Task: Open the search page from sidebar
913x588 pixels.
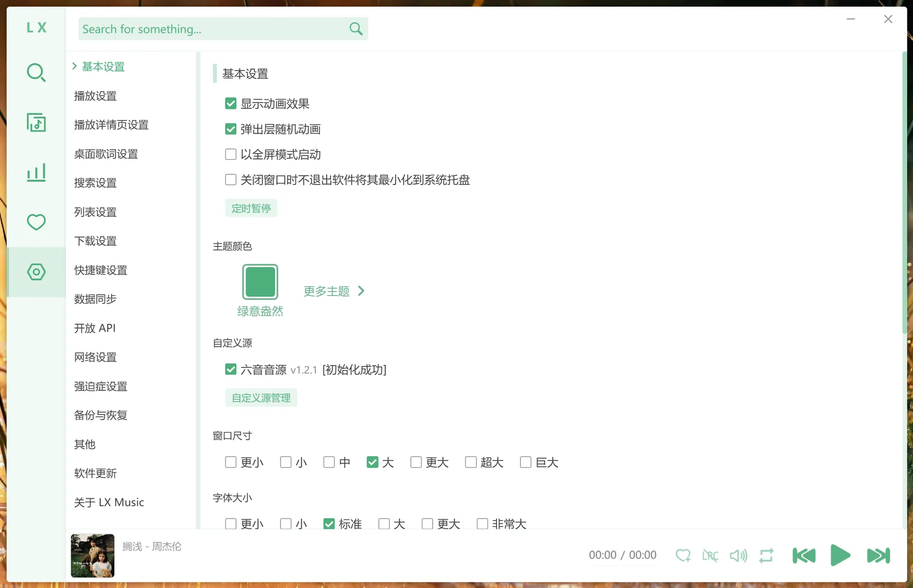Action: [x=36, y=73]
